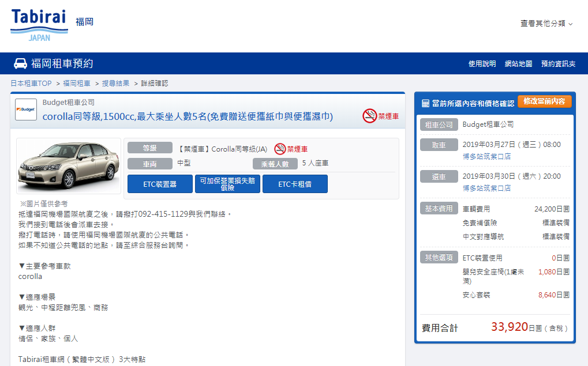Return to 搜尋結果 breadcrumb link

click(x=115, y=83)
